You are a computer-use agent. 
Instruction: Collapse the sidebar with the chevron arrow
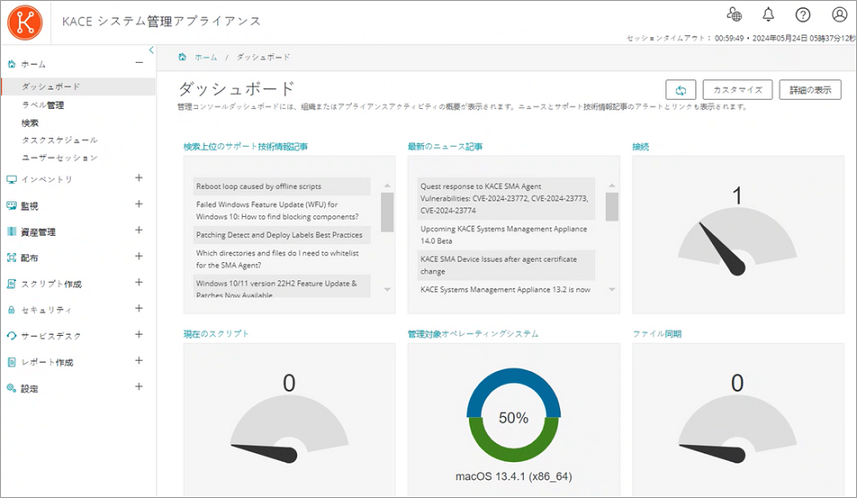(151, 50)
